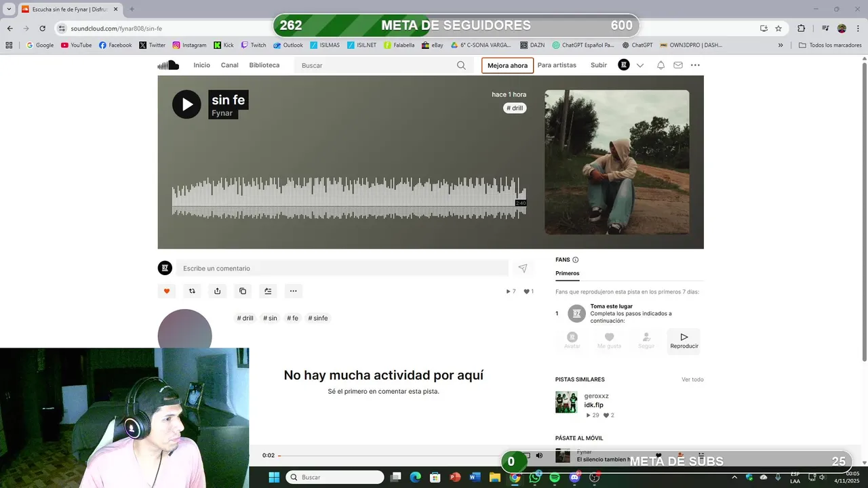Click the address bar URL
Screen dimensions: 868x488
click(x=117, y=28)
